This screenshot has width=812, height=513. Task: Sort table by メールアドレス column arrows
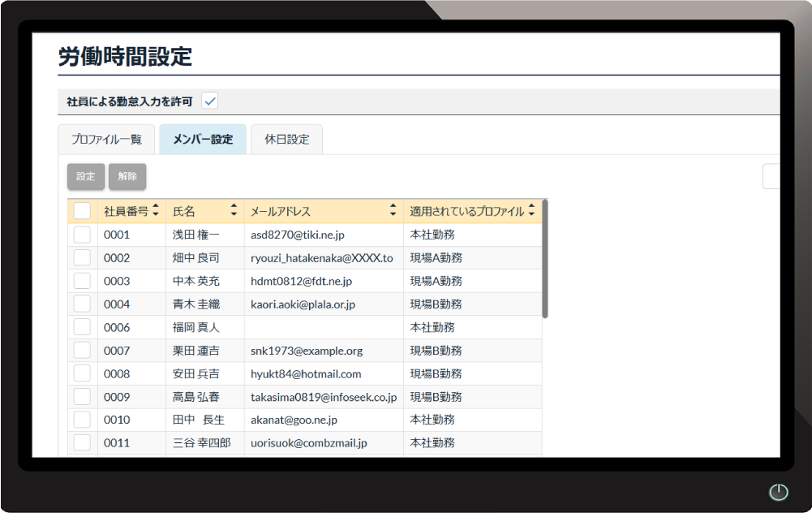coord(393,211)
